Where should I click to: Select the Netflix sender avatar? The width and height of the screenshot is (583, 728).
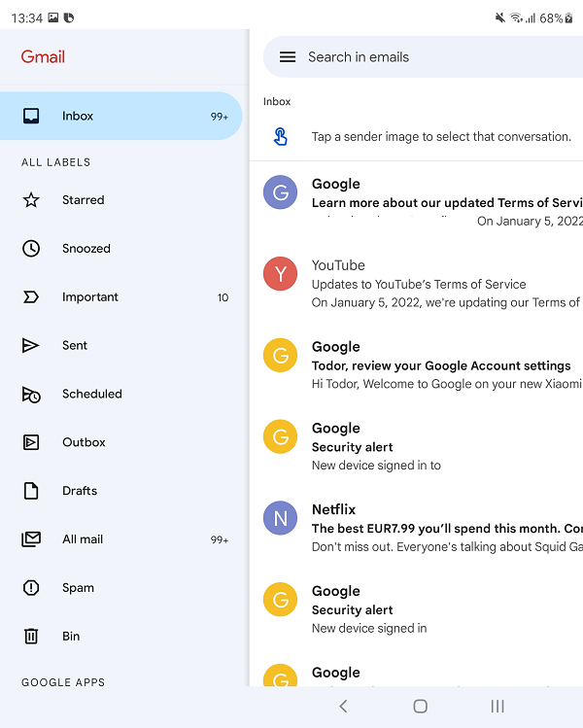281,518
